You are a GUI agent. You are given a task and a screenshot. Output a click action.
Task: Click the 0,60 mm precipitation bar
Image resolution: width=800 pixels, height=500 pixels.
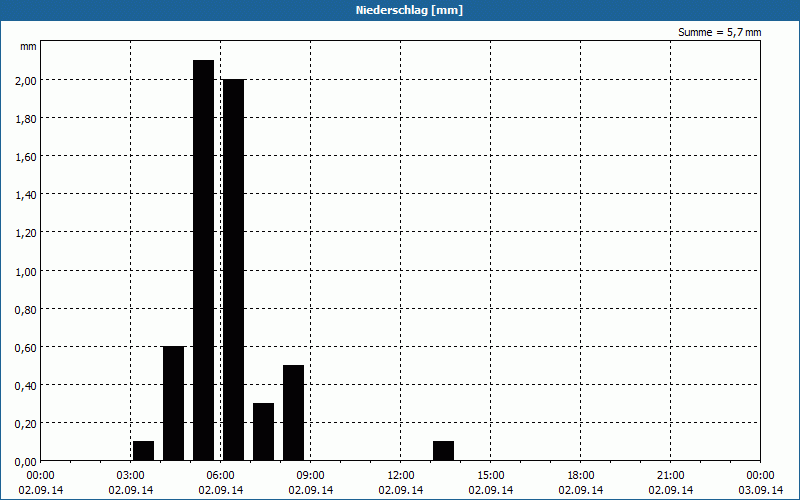173,403
